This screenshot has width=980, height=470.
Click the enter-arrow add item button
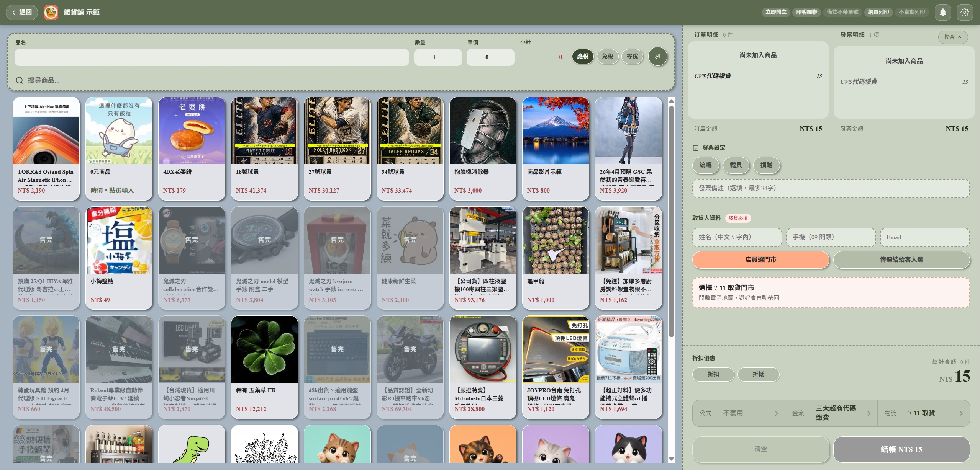657,56
